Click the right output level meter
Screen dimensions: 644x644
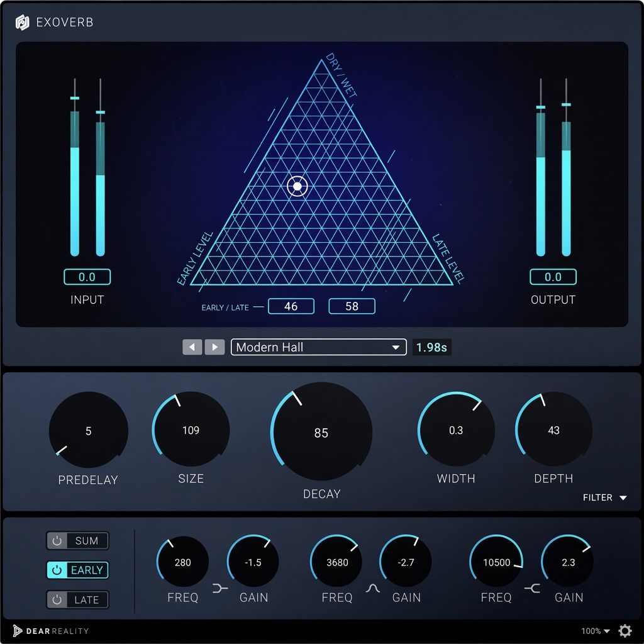coord(566,167)
